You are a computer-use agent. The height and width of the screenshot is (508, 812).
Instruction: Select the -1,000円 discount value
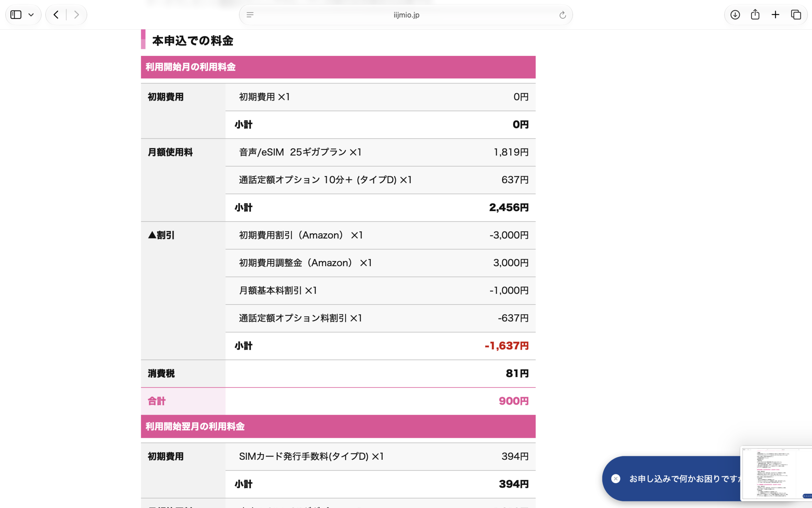coord(509,290)
